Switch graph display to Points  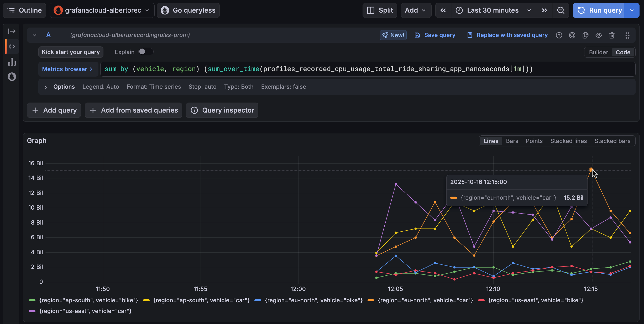coord(534,141)
